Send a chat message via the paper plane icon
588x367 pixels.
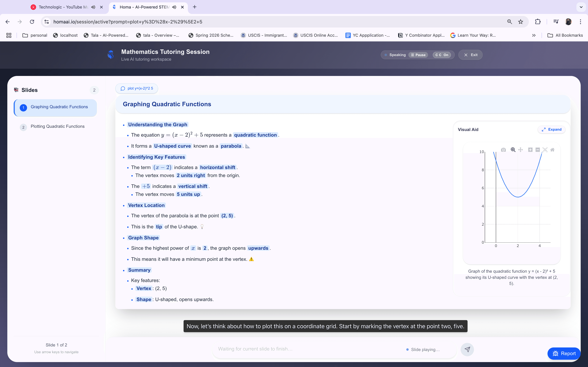point(467,349)
